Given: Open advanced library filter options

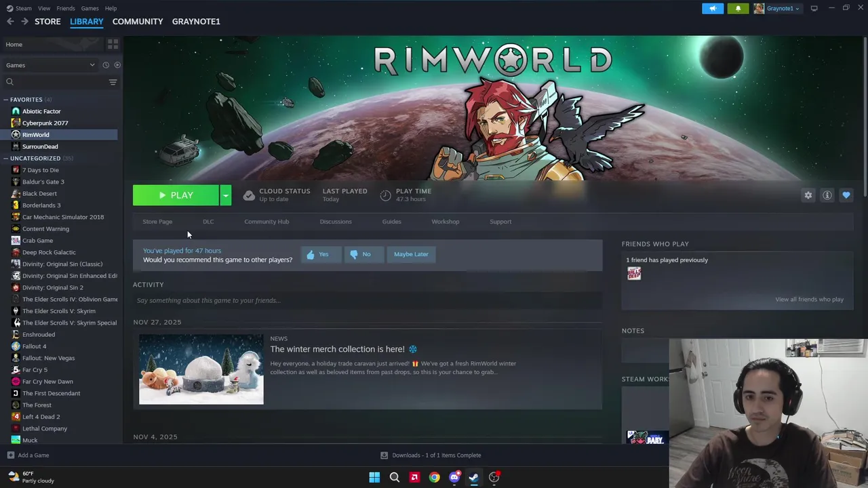Looking at the screenshot, I should [x=113, y=82].
